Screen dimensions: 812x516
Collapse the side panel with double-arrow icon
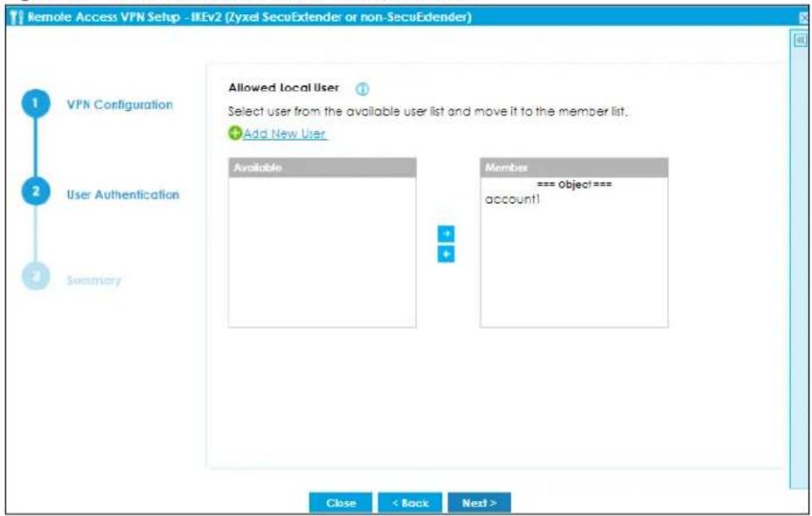[800, 40]
